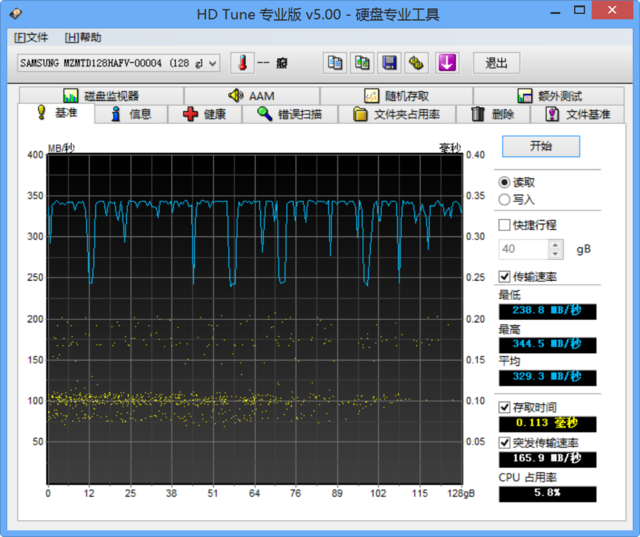The height and width of the screenshot is (537, 640).
Task: Minimize the HD Tune window
Action: click(555, 11)
